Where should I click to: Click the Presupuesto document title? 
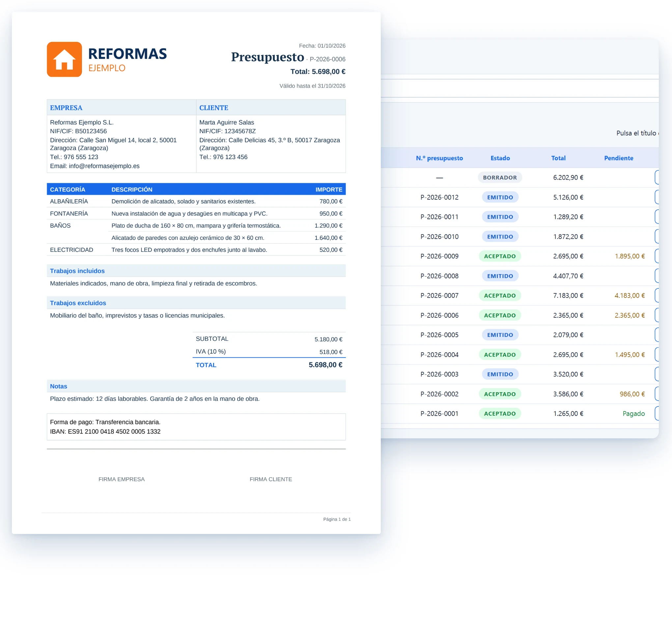point(267,57)
